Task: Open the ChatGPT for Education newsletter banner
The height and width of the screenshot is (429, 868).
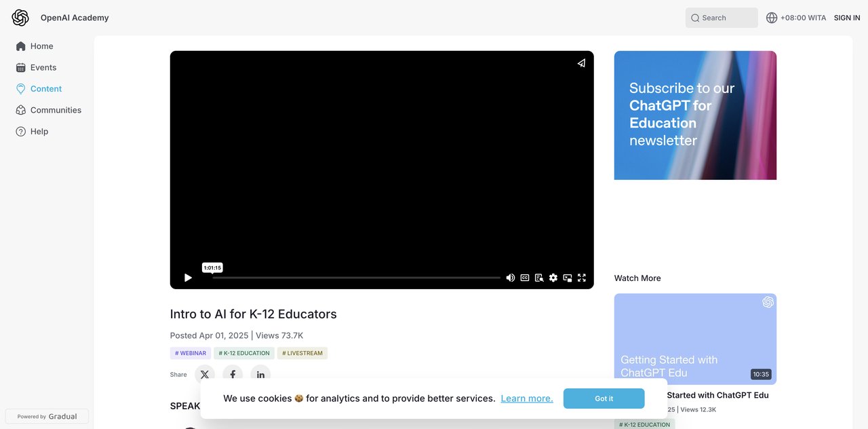Action: (x=695, y=115)
